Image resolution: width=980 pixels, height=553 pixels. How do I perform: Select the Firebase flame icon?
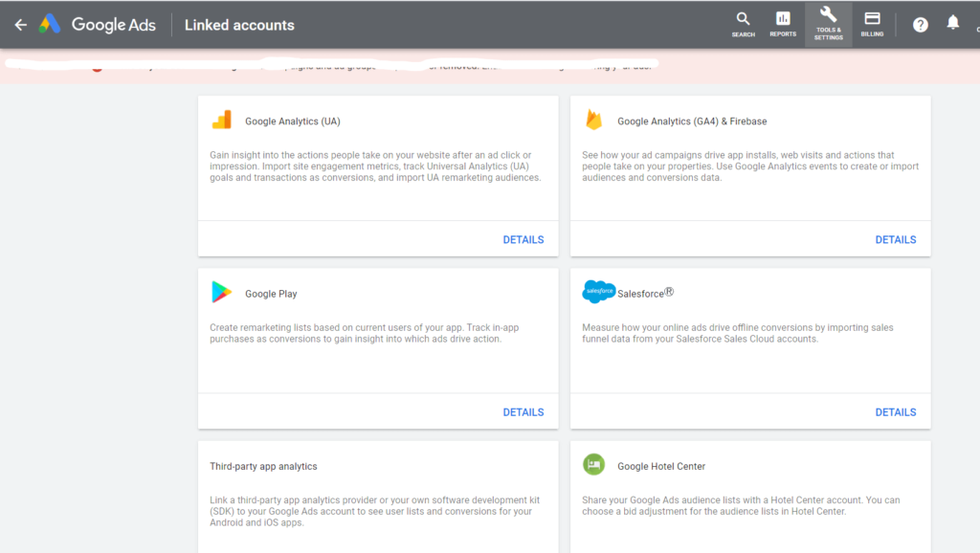(x=593, y=120)
